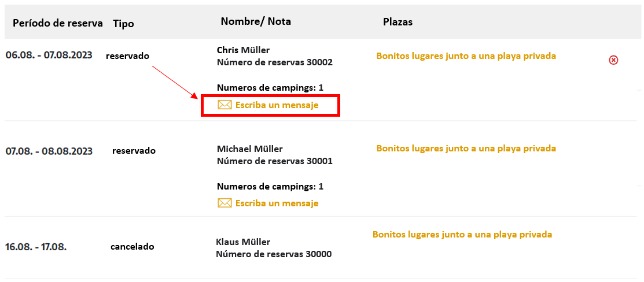The height and width of the screenshot is (282, 644).
Task: Click the 'Plazas' column header
Action: pyautogui.click(x=398, y=22)
